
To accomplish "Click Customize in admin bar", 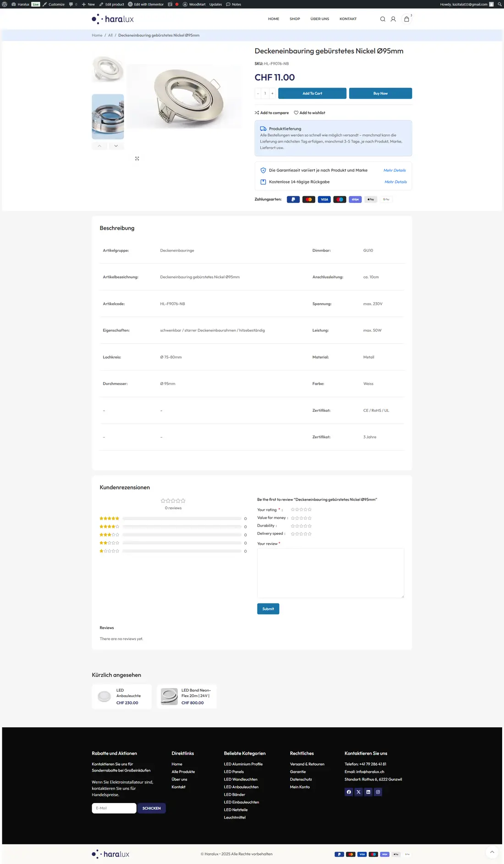I will coord(53,4).
